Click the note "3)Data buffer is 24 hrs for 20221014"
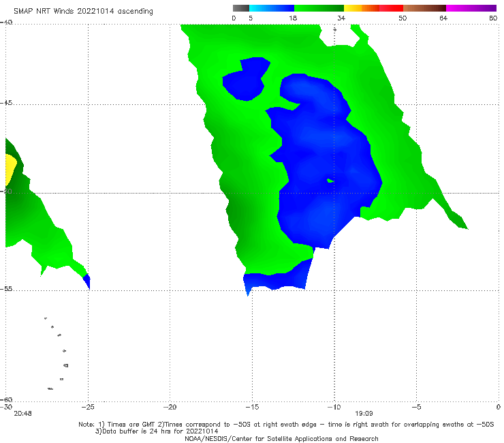The width and height of the screenshot is (504, 443). [x=157, y=431]
